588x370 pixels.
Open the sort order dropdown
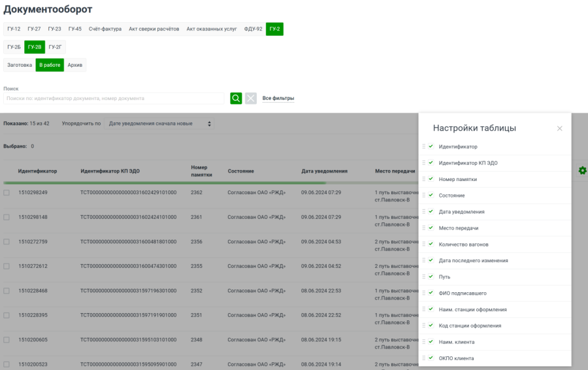(159, 124)
